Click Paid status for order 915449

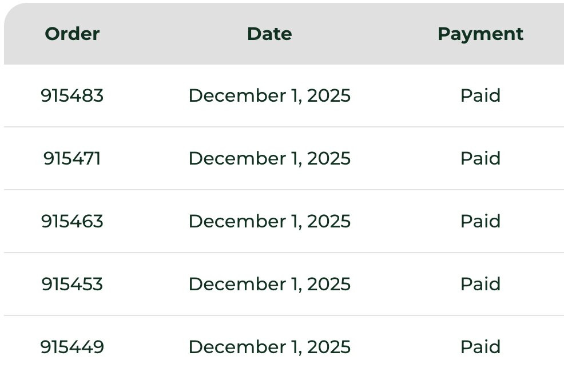point(480,347)
